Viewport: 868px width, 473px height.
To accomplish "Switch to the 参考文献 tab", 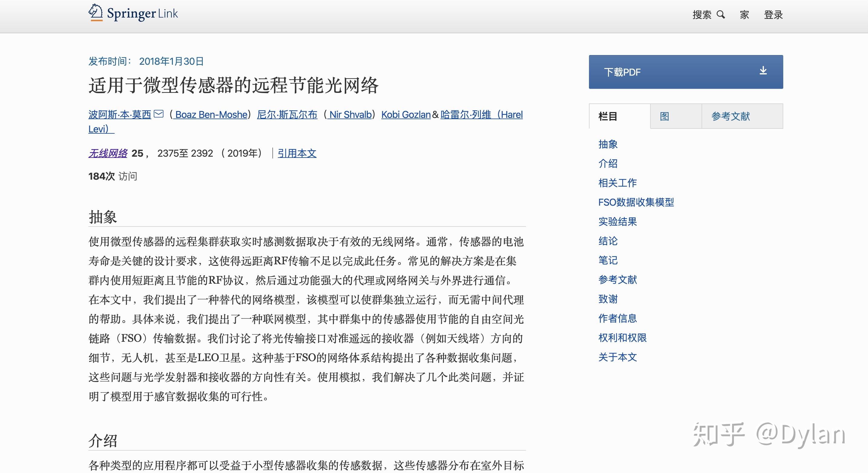I will click(x=730, y=116).
